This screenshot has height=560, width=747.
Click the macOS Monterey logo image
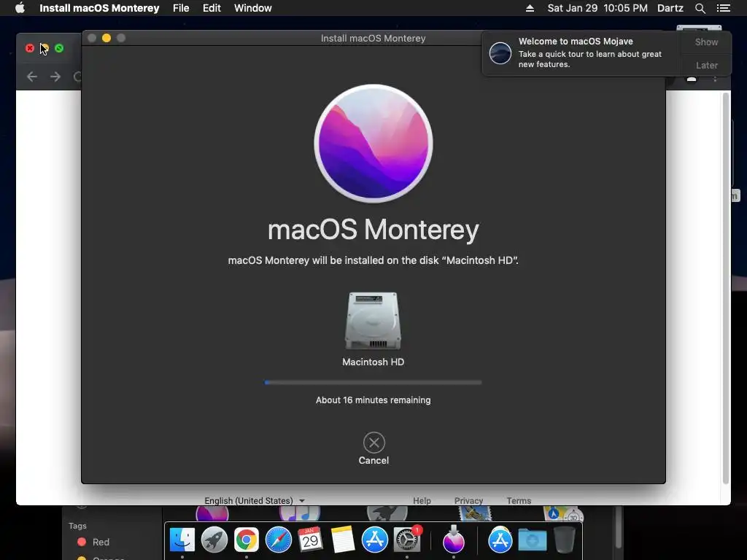(373, 144)
